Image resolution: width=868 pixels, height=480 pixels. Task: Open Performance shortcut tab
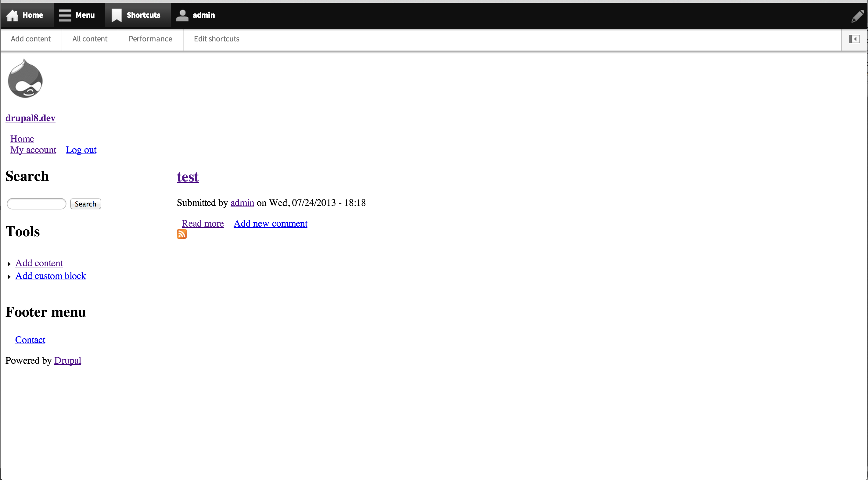(x=150, y=39)
